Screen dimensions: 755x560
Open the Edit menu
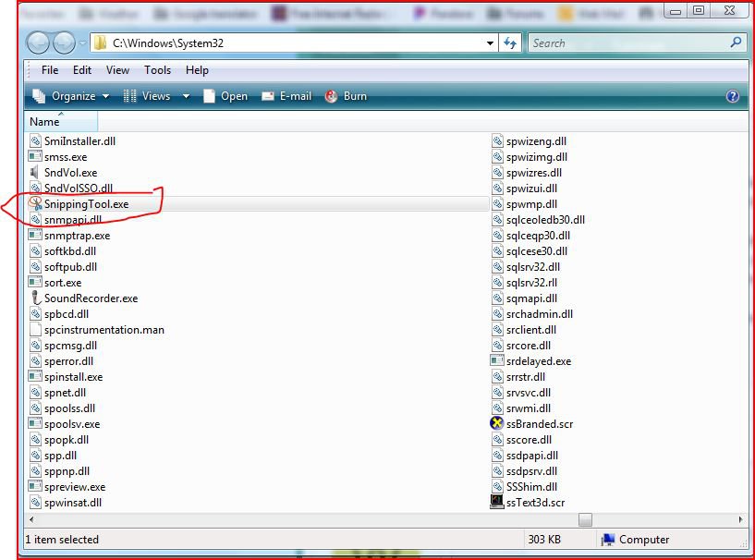tap(82, 70)
